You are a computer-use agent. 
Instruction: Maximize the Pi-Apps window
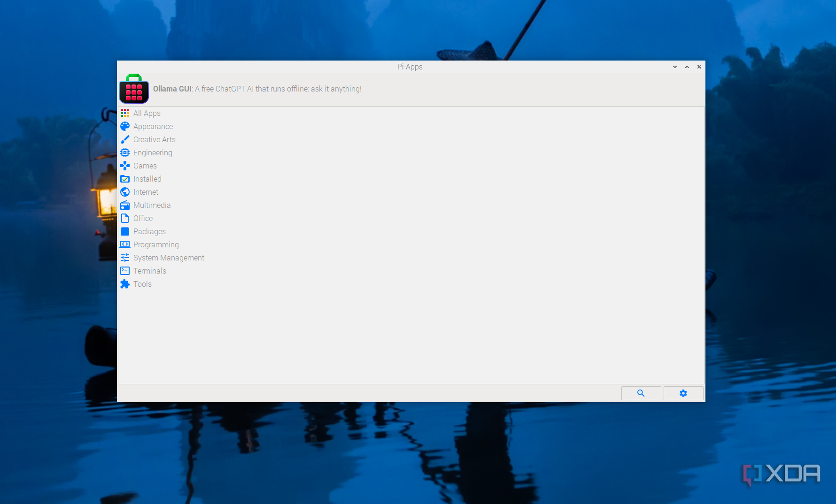pyautogui.click(x=687, y=67)
